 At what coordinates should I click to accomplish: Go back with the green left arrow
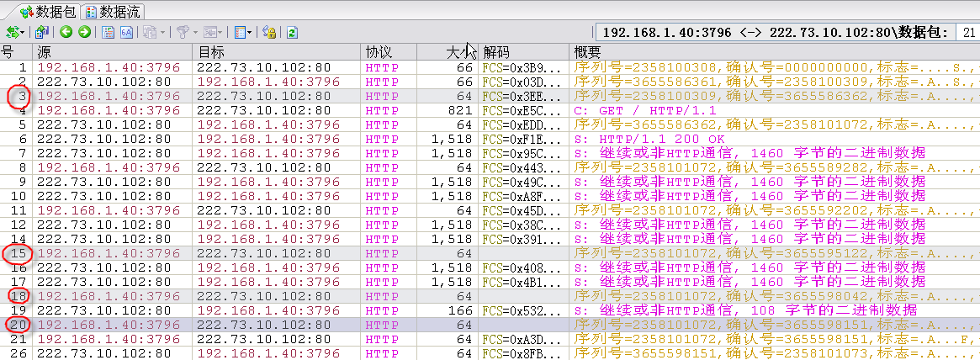pos(66,32)
